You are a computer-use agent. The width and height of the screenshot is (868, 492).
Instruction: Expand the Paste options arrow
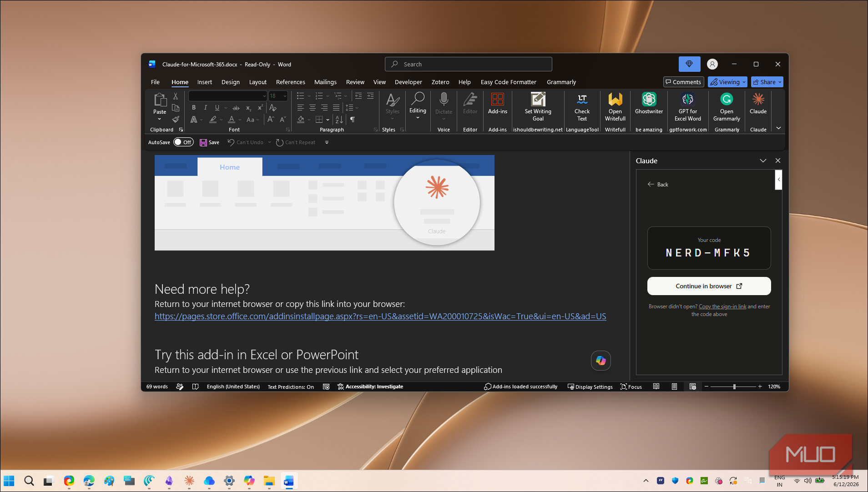160,119
